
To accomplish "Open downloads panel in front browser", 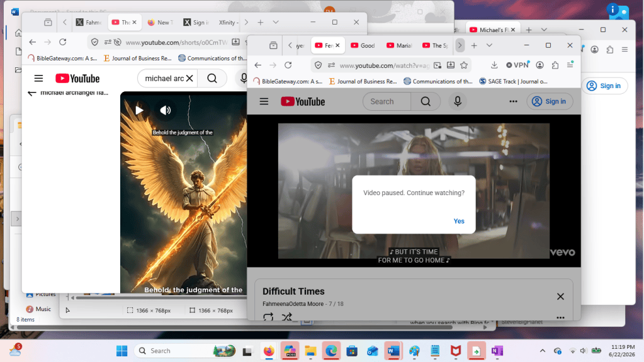I will click(x=494, y=65).
